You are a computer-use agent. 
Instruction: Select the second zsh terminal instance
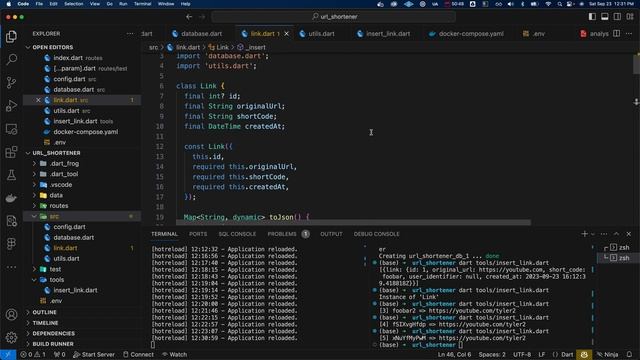pos(618,258)
